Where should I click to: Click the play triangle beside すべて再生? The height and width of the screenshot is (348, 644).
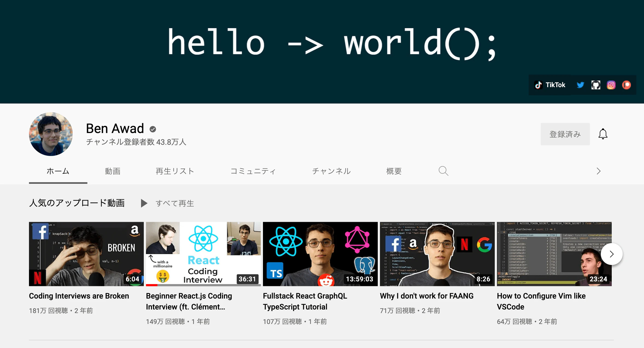pyautogui.click(x=144, y=203)
